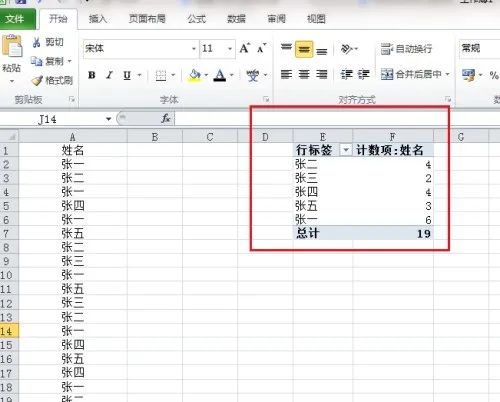Viewport: 500px width, 402px height.
Task: Toggle middle vertical alignment button
Action: tap(304, 49)
